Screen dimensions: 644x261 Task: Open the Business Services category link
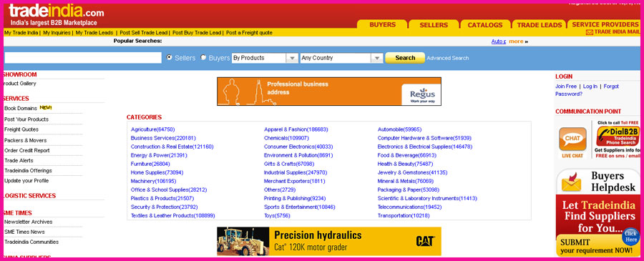coord(163,138)
